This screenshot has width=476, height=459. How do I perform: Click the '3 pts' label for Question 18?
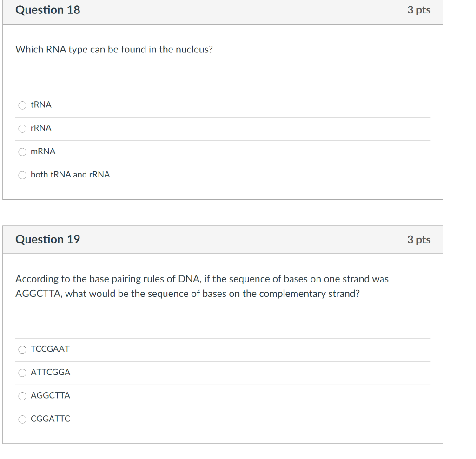coord(419,10)
